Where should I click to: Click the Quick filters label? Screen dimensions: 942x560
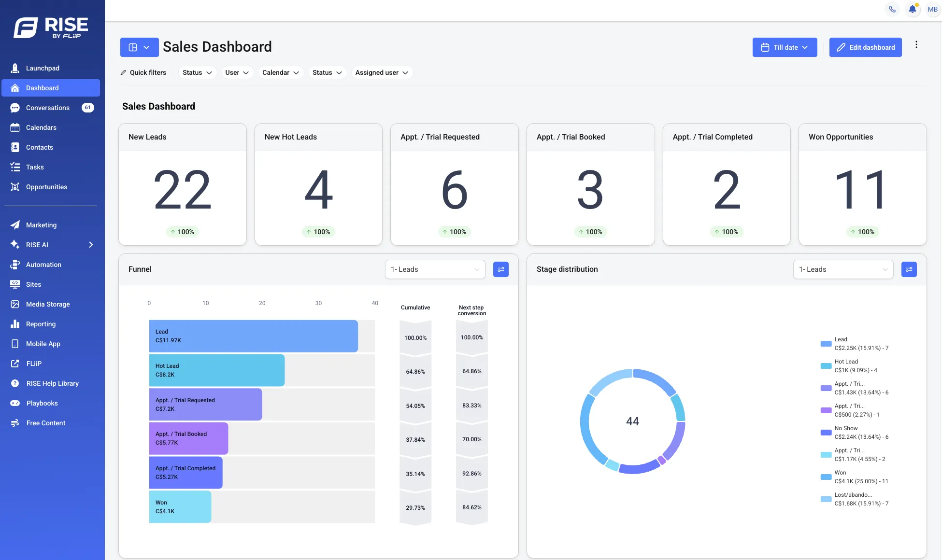click(x=148, y=72)
